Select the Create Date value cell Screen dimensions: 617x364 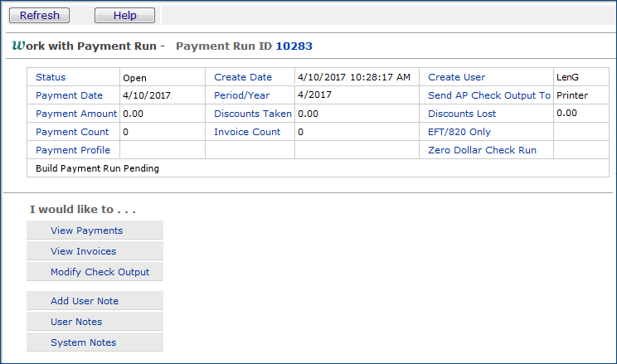(x=353, y=77)
